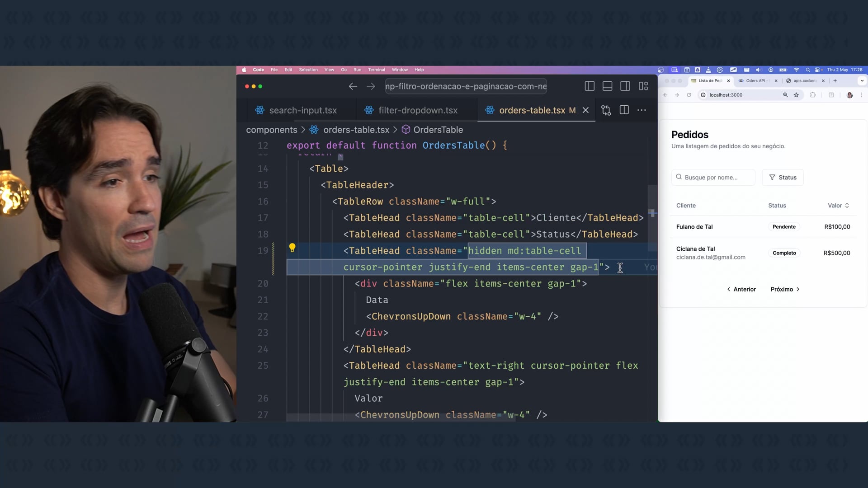Reload the localhost browser page
Viewport: 868px width, 488px height.
coord(689,95)
